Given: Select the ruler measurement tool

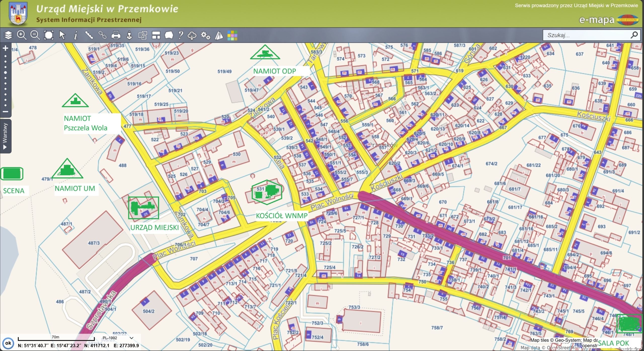Looking at the screenshot, I should (x=89, y=35).
